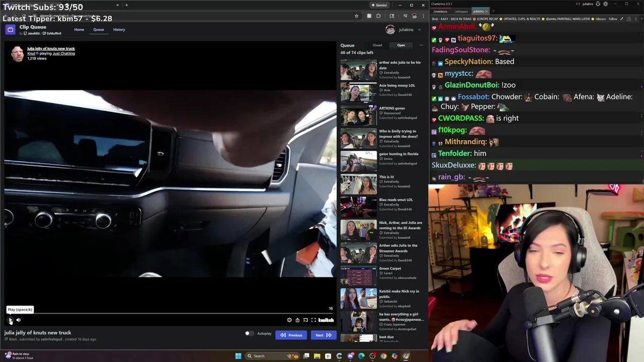Play the clip with the play button
Viewport: 644px width, 362px height.
10,320
